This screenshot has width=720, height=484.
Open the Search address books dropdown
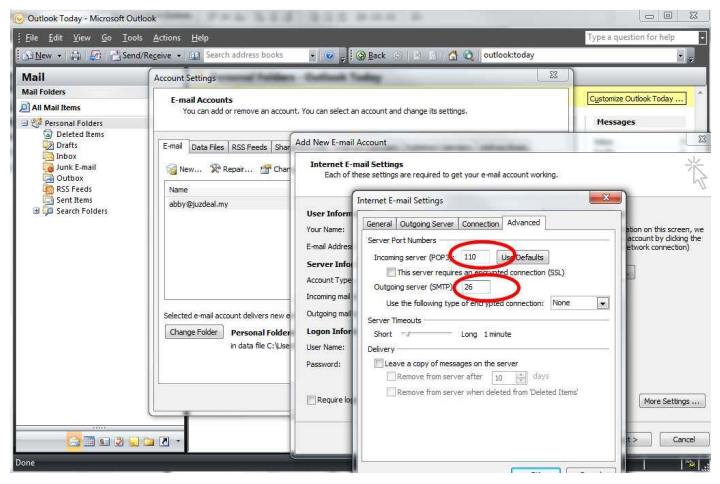pos(313,56)
